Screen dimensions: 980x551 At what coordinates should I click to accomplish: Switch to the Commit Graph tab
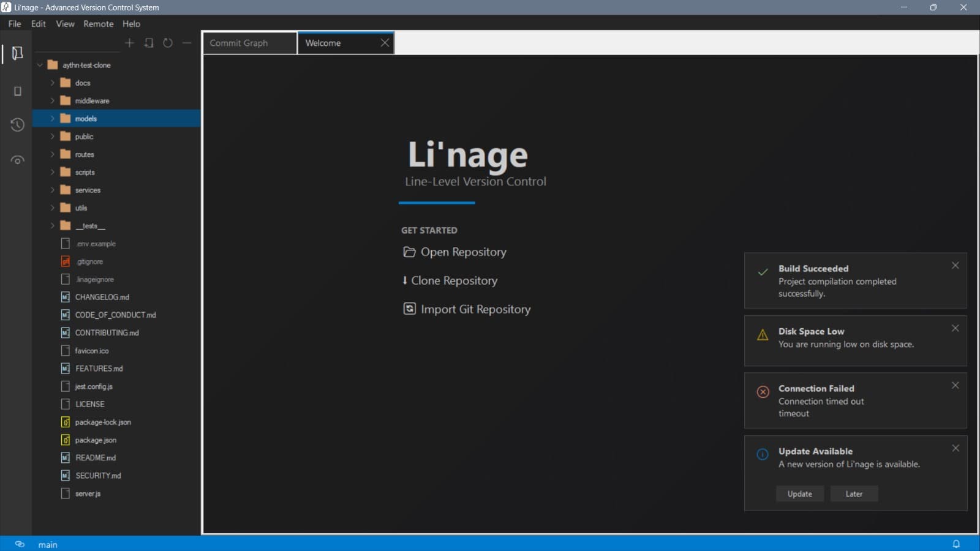pos(250,43)
